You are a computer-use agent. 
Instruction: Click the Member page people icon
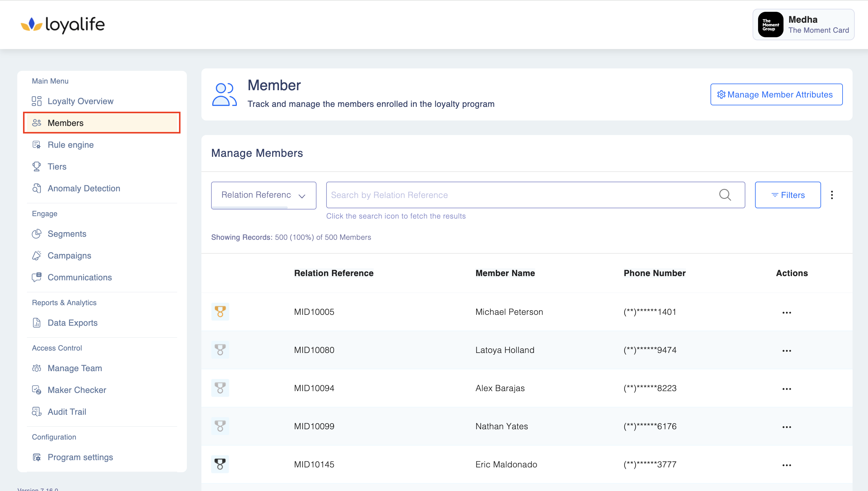click(224, 94)
